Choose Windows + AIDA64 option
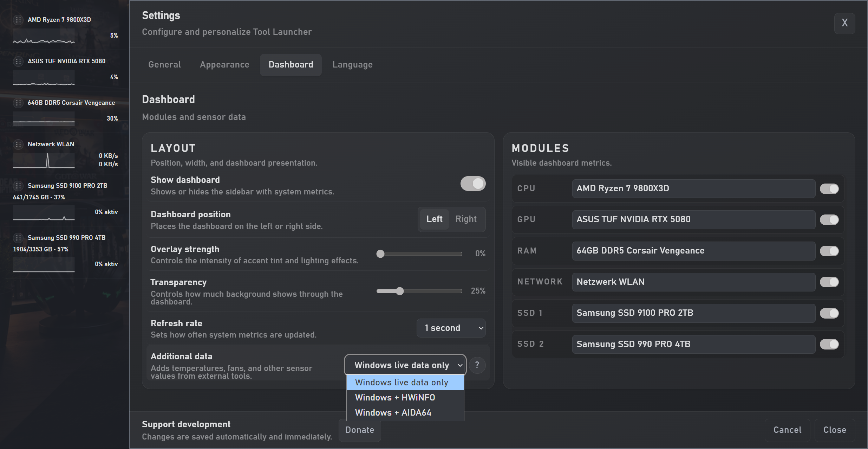Image resolution: width=868 pixels, height=449 pixels. 405,413
